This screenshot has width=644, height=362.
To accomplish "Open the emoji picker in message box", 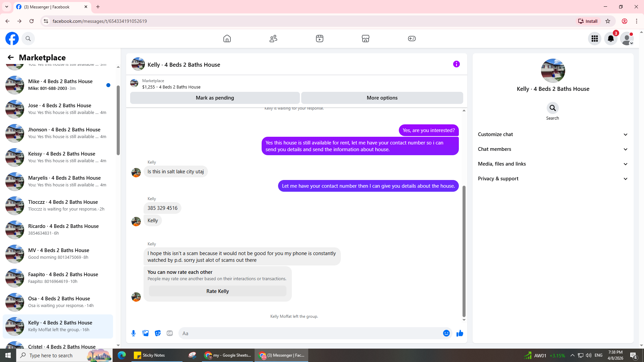I will (x=446, y=333).
